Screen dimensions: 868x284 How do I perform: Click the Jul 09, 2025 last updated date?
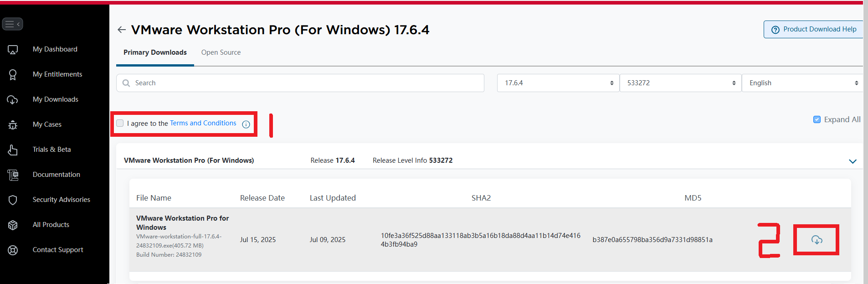tap(328, 240)
